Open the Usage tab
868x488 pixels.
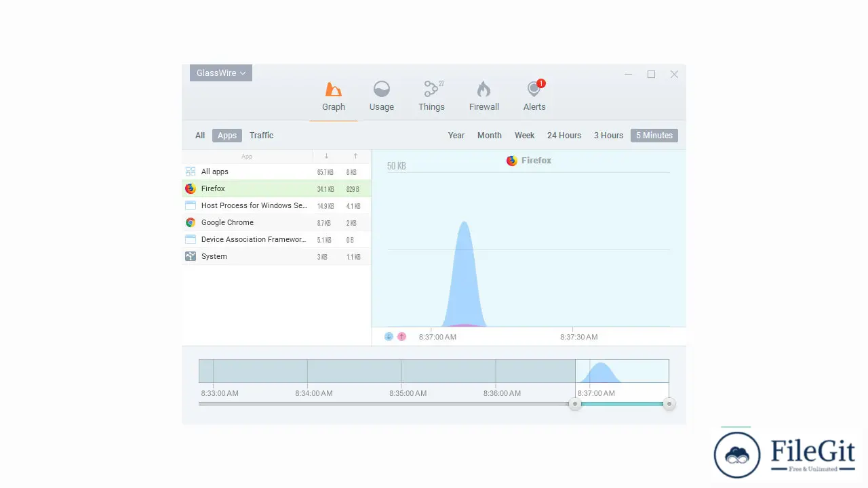(382, 97)
